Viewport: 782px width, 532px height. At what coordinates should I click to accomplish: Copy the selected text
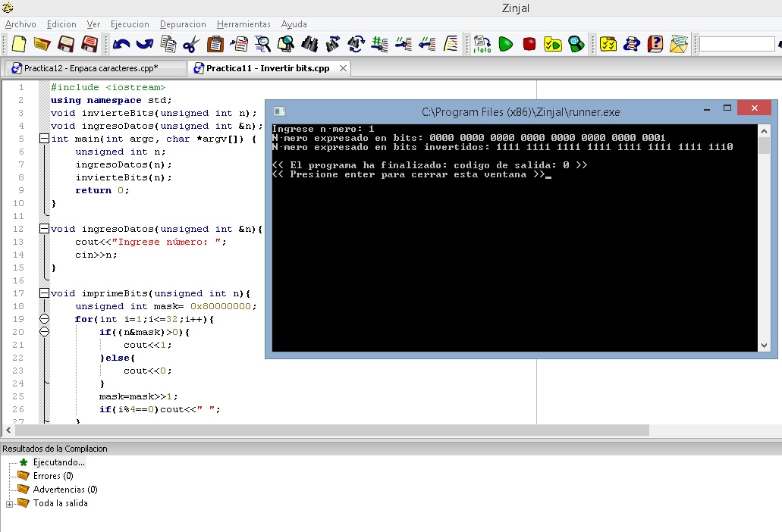click(168, 44)
